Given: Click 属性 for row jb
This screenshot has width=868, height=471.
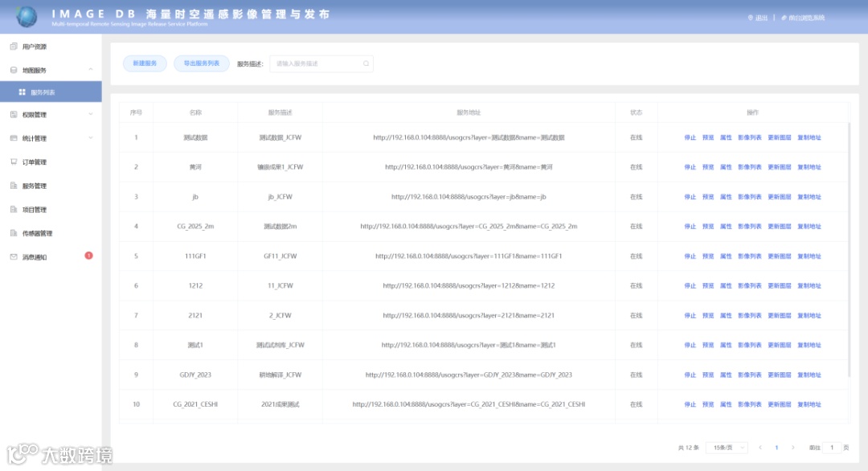Looking at the screenshot, I should (726, 197).
